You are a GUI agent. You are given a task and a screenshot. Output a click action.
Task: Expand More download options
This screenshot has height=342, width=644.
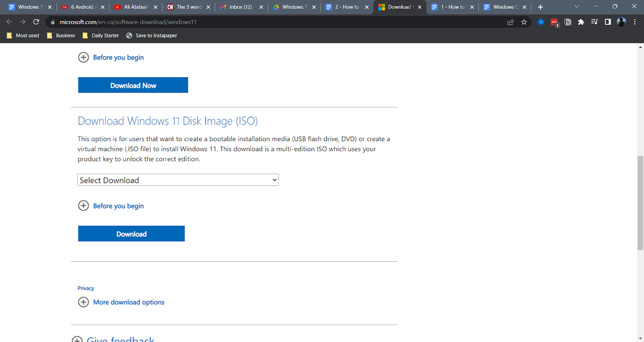click(122, 302)
